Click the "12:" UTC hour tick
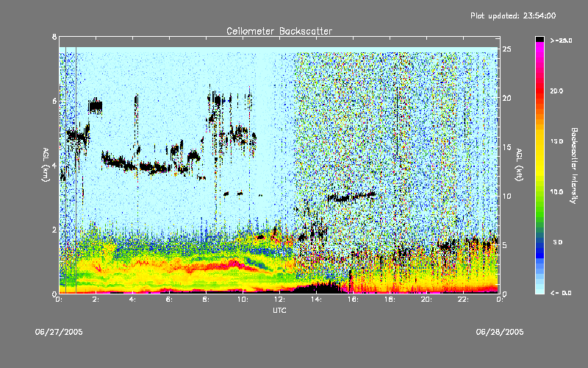588x368 pixels. (279, 300)
